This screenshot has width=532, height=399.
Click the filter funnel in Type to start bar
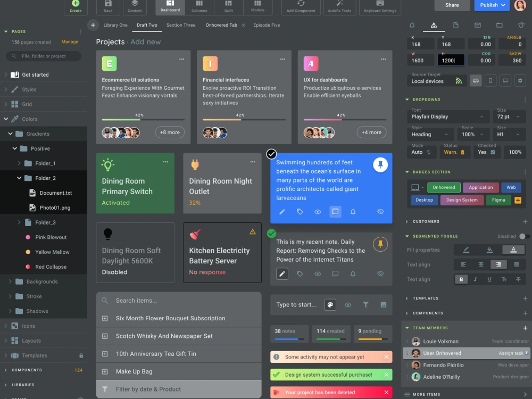(x=366, y=305)
